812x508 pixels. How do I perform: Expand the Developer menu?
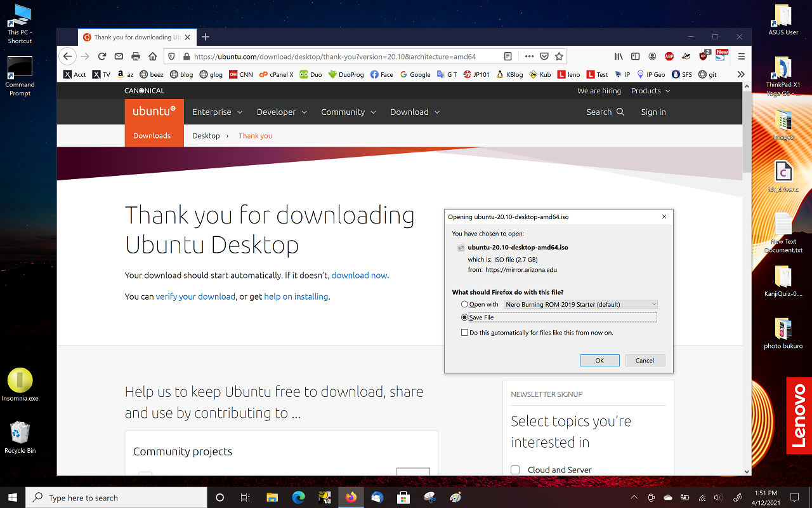(282, 112)
